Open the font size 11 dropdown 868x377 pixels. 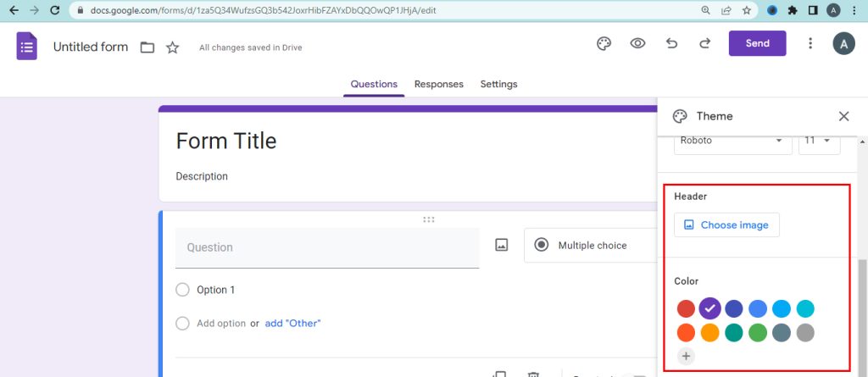(819, 141)
